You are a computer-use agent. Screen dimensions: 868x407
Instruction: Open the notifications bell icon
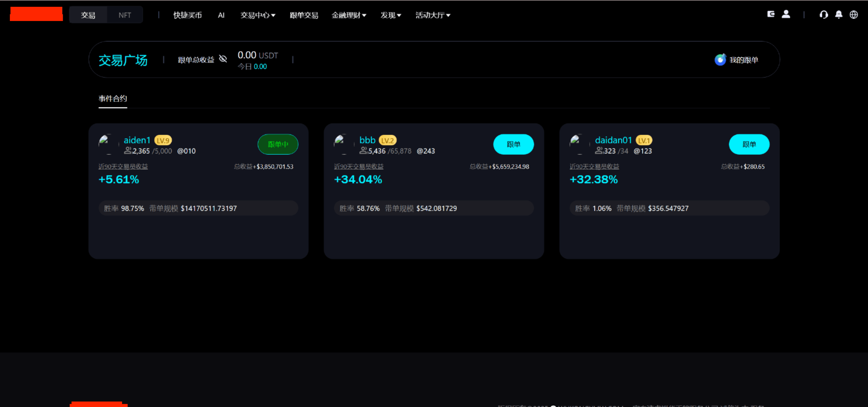[x=839, y=15]
